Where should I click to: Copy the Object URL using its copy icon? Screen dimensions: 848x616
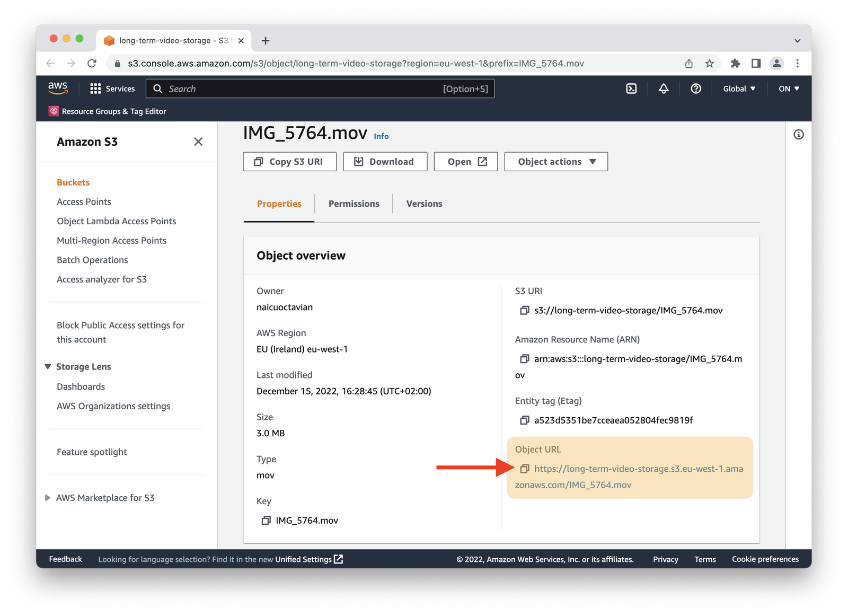point(525,469)
